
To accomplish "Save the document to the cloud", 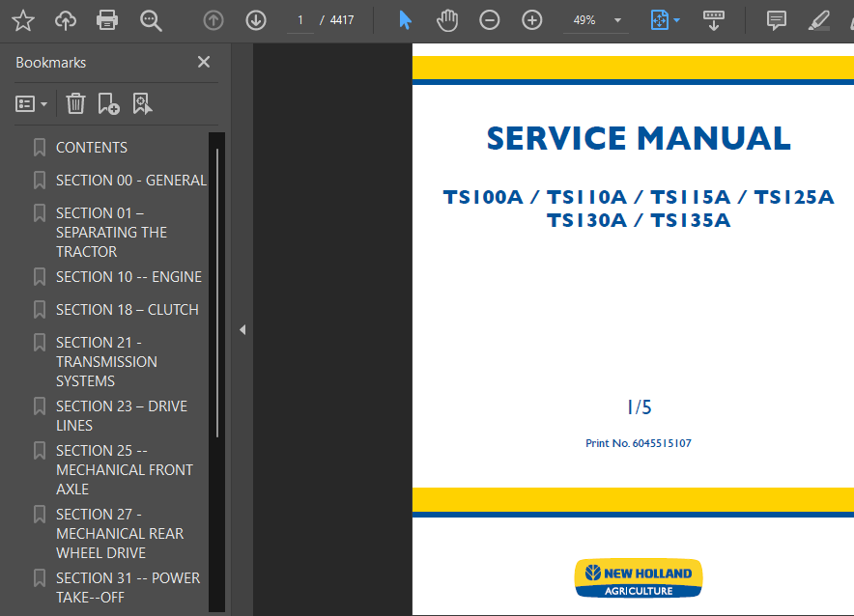I will coord(65,19).
